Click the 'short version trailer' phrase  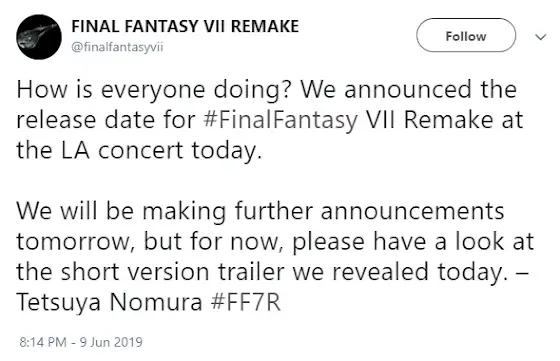(x=172, y=272)
